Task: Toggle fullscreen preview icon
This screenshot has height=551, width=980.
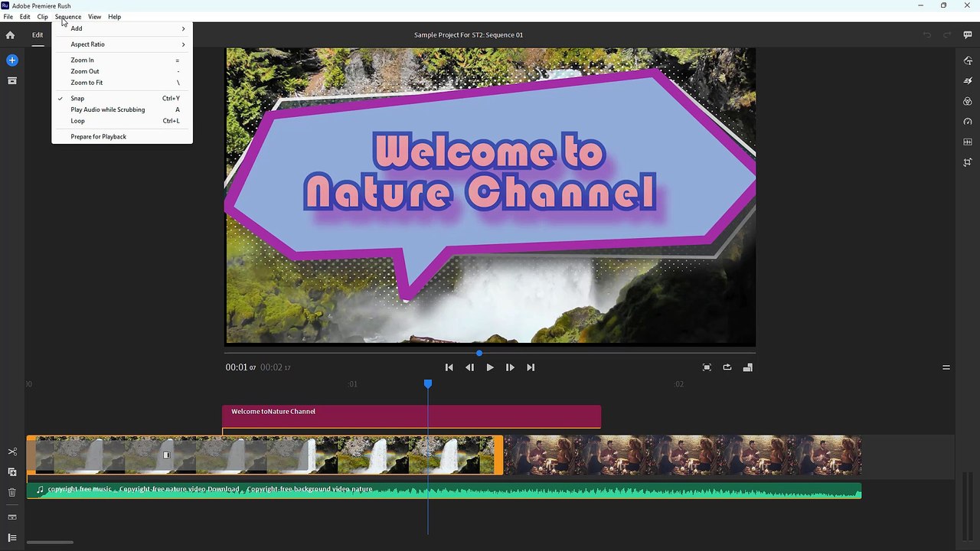Action: [707, 367]
